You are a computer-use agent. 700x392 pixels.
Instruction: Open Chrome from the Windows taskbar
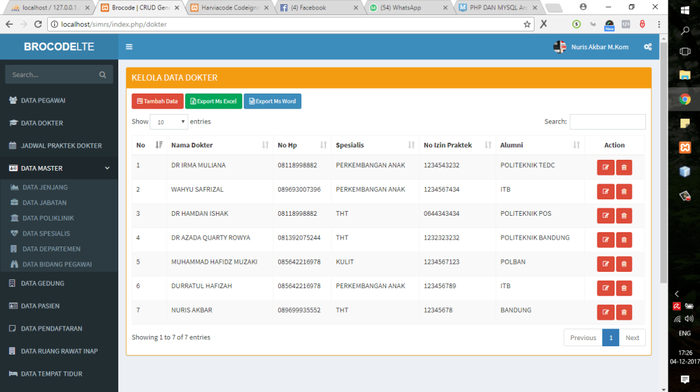pyautogui.click(x=684, y=99)
